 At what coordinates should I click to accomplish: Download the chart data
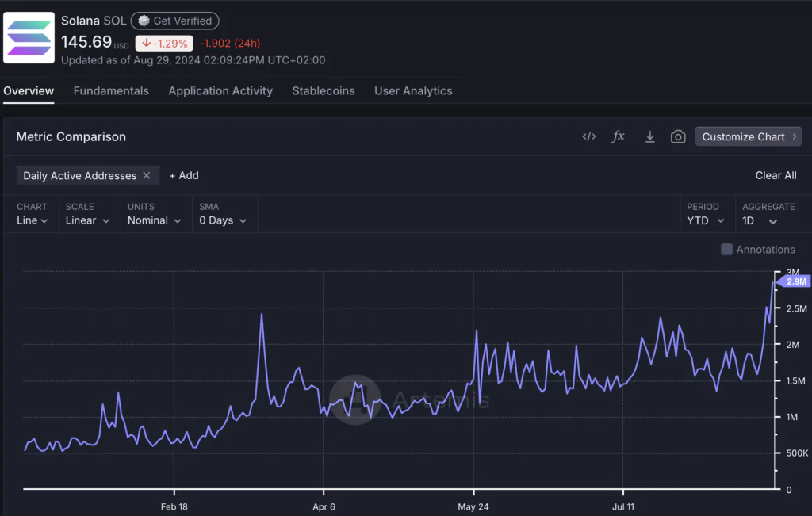(650, 136)
